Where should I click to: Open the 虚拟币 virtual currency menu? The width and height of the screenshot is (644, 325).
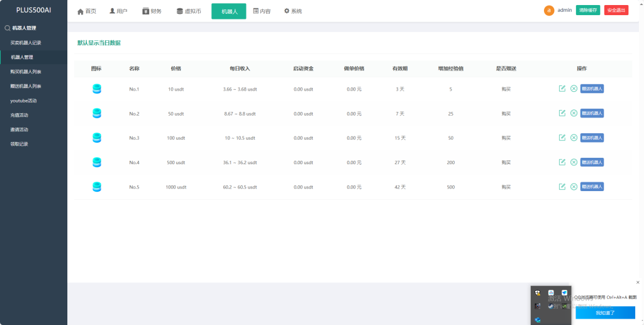click(189, 11)
